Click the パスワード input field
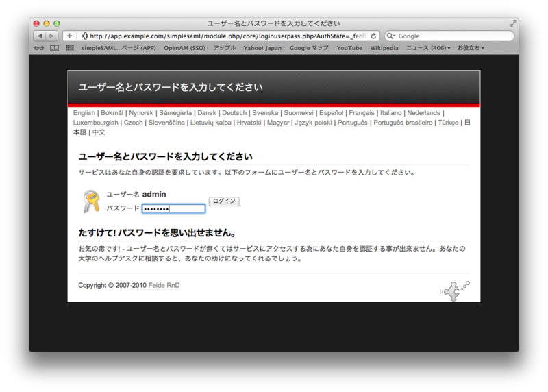The width and height of the screenshot is (548, 392). click(x=173, y=209)
